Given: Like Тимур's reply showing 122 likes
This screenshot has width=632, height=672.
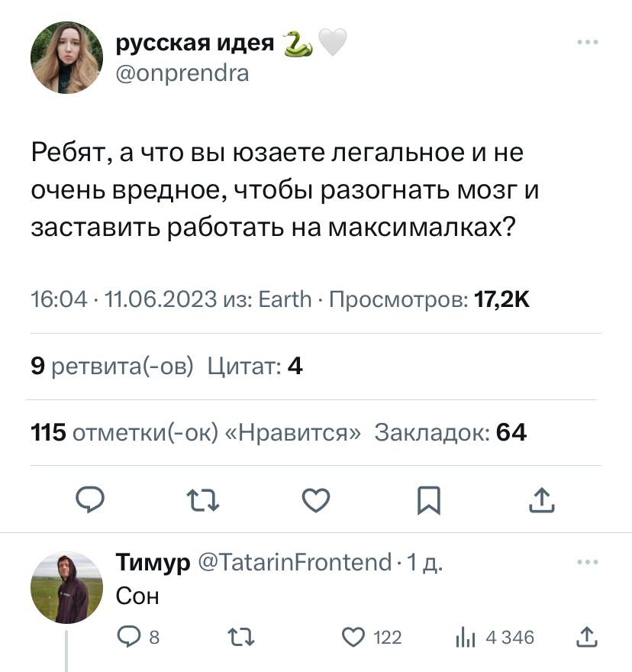Looking at the screenshot, I should point(372,638).
